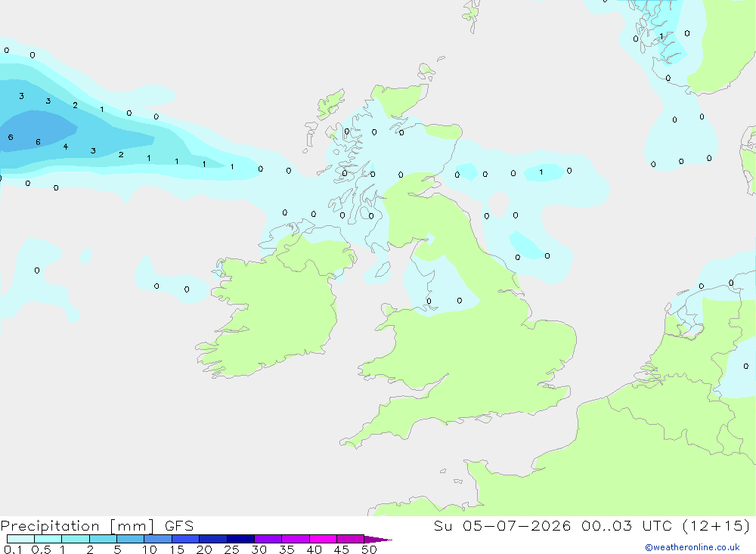Viewport: 756px width, 554px height.
Task: Click the legend label '0.1'
Action: (x=13, y=549)
